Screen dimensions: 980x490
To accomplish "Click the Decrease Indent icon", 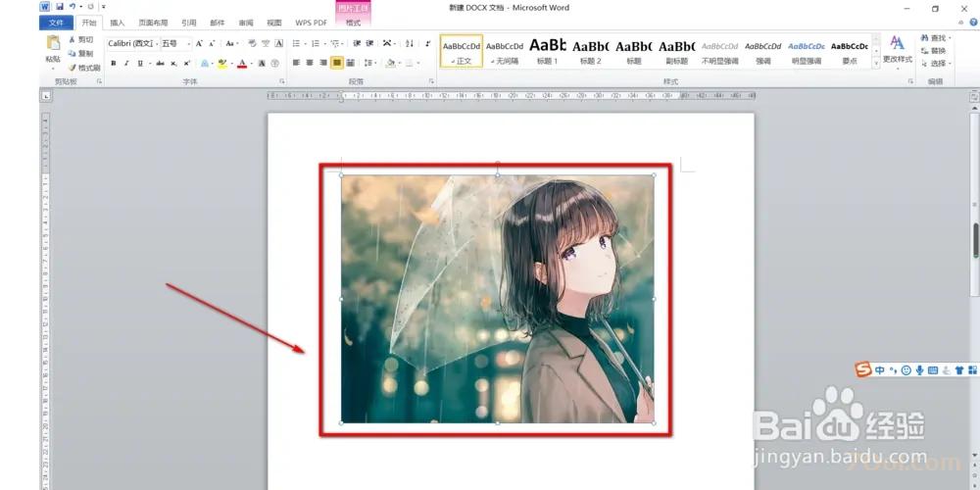I will point(357,43).
